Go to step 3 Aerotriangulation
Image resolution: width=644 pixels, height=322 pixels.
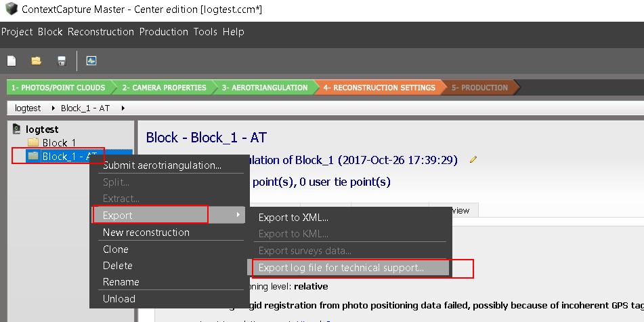pos(265,87)
